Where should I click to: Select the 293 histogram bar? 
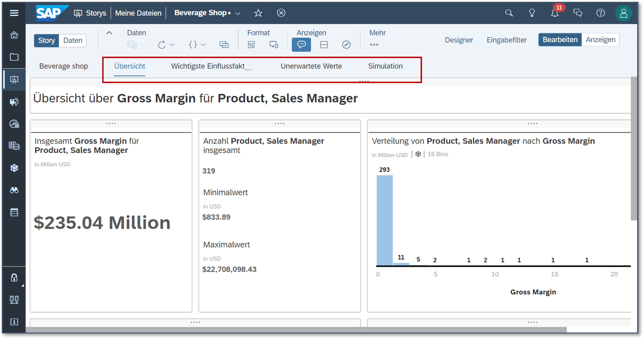pyautogui.click(x=384, y=220)
